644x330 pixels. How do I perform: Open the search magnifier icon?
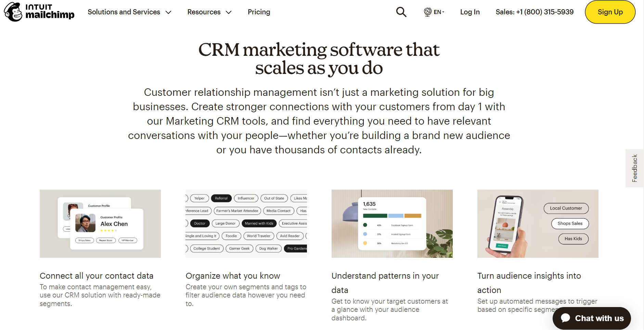coord(401,12)
